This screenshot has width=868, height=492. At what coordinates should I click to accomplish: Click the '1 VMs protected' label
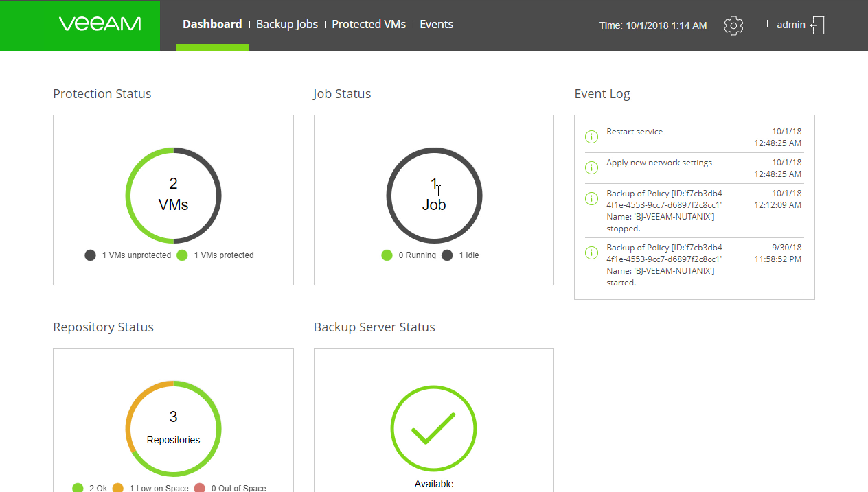click(224, 255)
